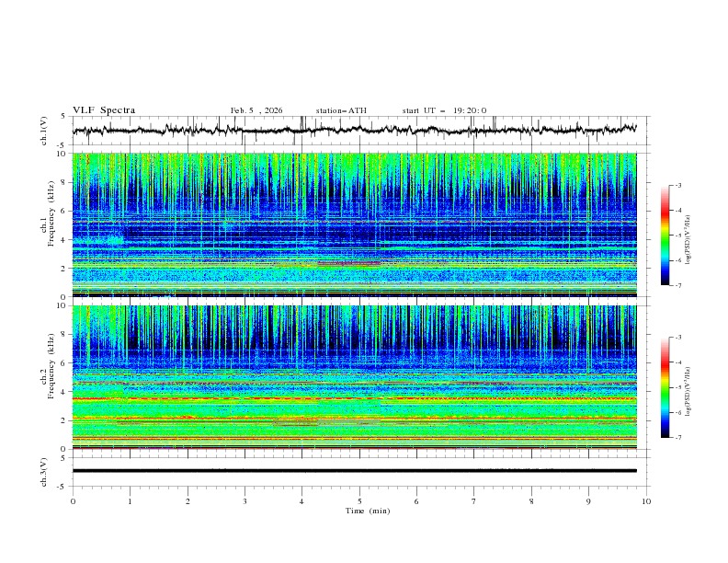Click the "-3" label on ch.1 color scale
Viewport: 728px width, 563px height.
point(677,185)
